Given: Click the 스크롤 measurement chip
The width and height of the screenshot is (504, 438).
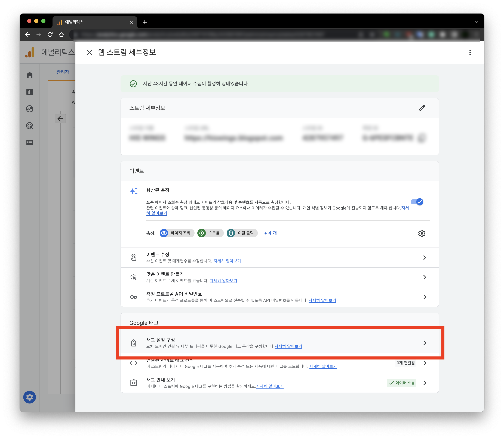Looking at the screenshot, I should point(210,233).
